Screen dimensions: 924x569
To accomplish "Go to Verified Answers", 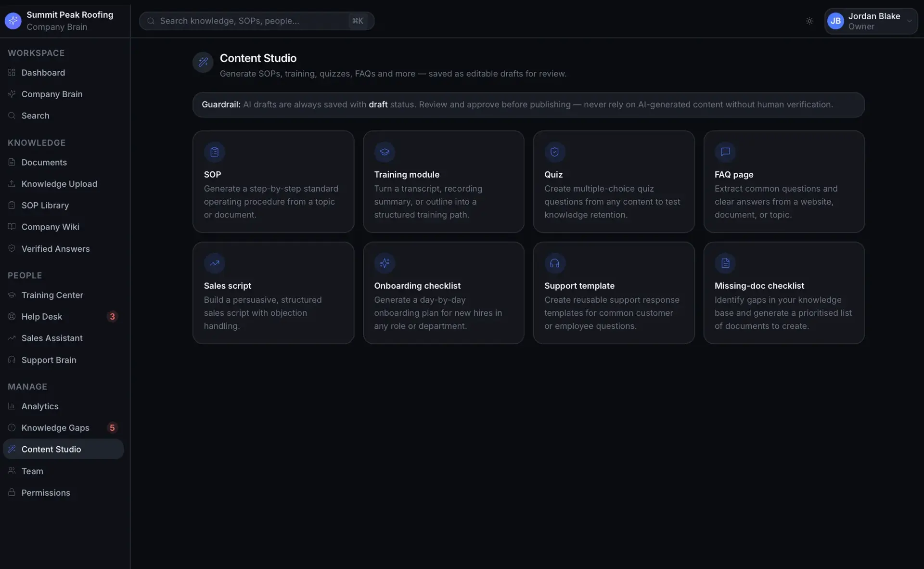I will tap(63, 248).
